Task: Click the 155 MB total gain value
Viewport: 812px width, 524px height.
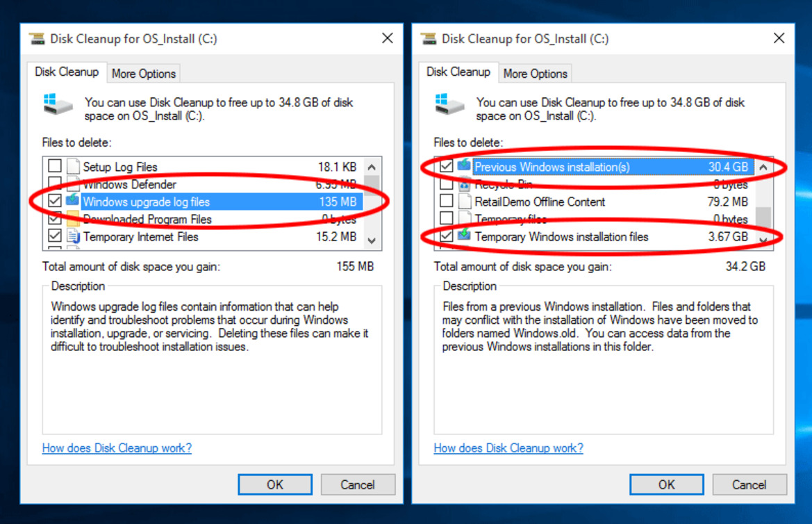Action: [x=355, y=266]
